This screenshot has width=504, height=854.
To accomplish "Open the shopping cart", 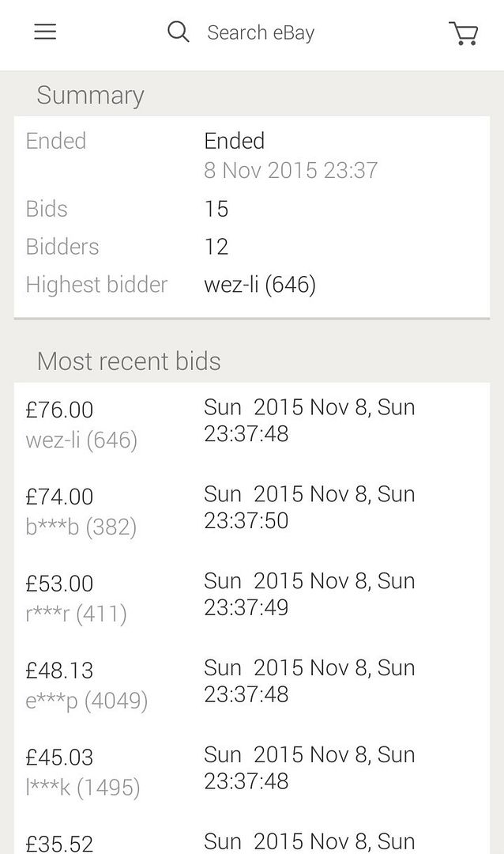I will pyautogui.click(x=464, y=33).
